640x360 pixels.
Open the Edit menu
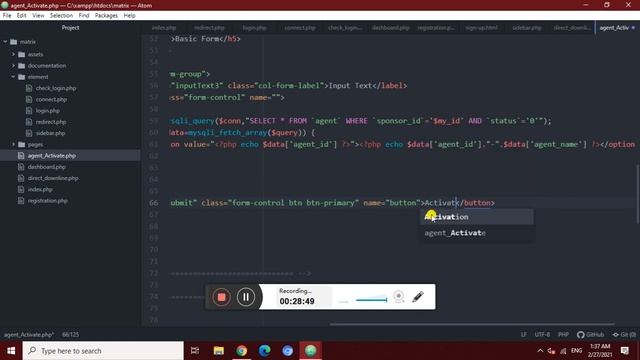point(22,16)
